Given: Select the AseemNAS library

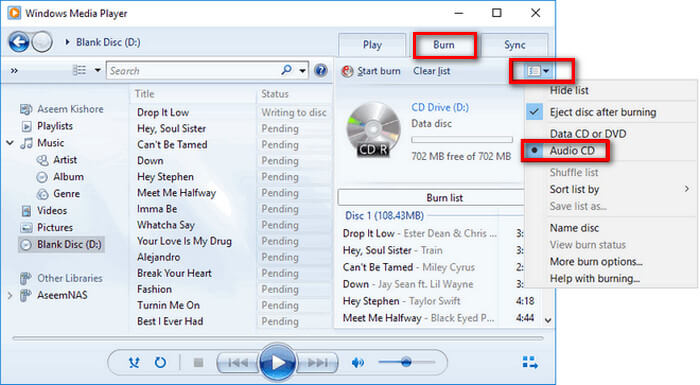Looking at the screenshot, I should click(x=54, y=295).
